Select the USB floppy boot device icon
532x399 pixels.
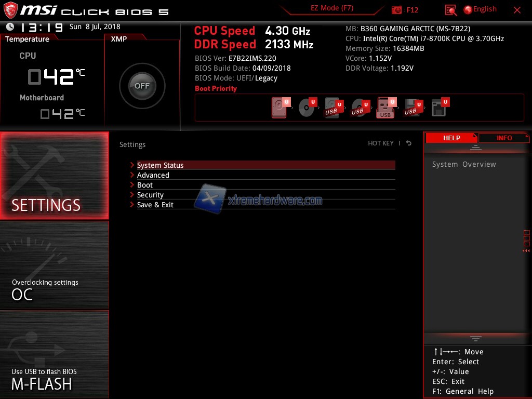[412, 108]
